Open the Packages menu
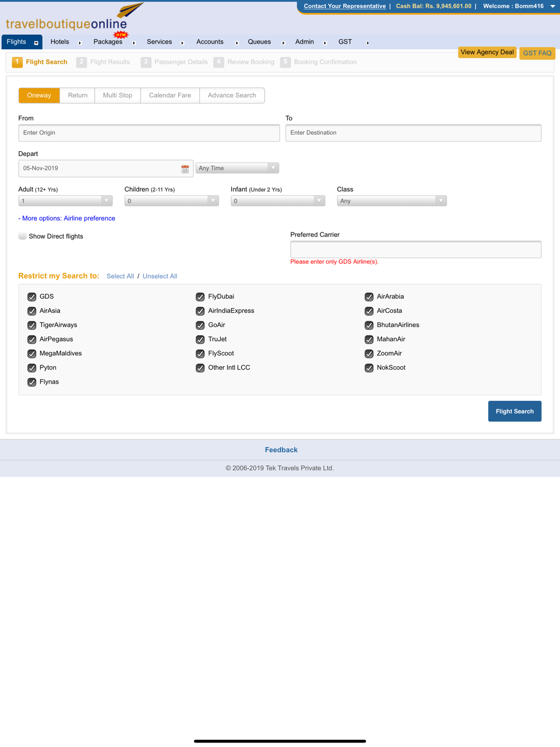Screen dimensions: 560x747 (108, 42)
